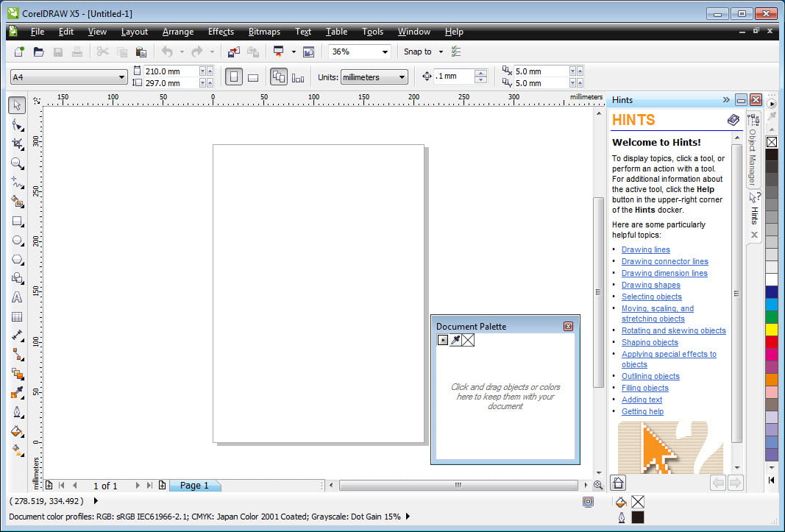
Task: Pick the red swatch in color palette
Action: [772, 341]
